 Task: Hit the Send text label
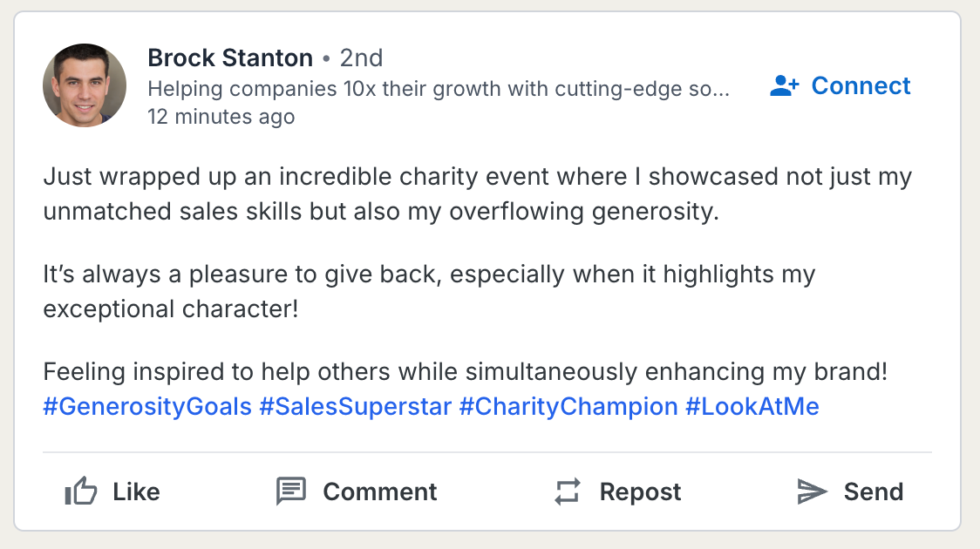874,492
